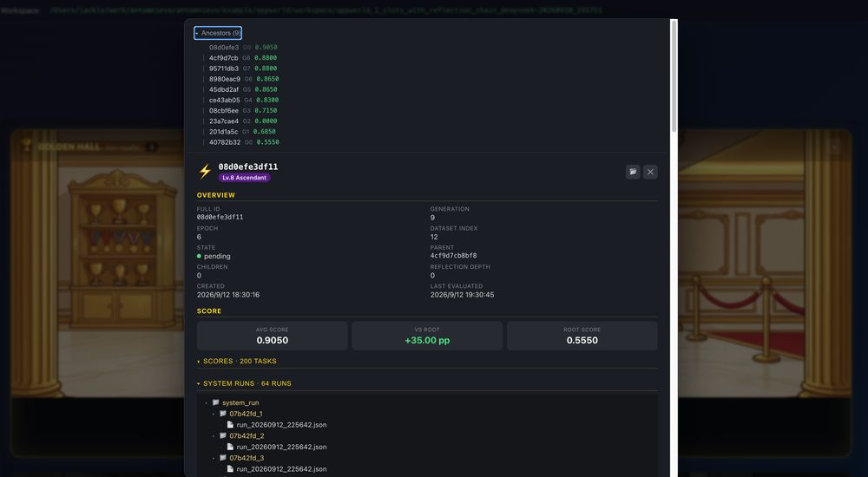This screenshot has width=868, height=477.
Task: Select ancestor 08d0efe3 with score 0.9050
Action: 243,48
